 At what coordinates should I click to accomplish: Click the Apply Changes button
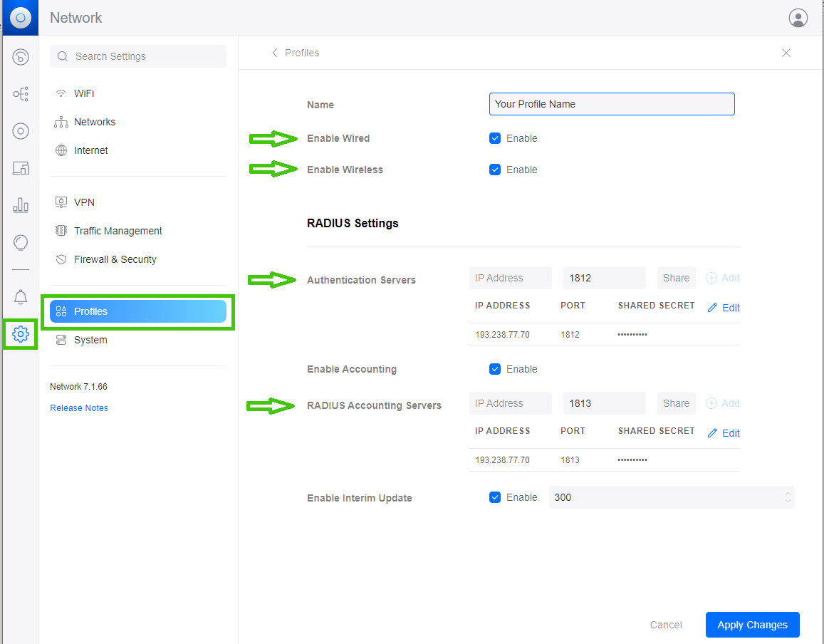pos(752,625)
